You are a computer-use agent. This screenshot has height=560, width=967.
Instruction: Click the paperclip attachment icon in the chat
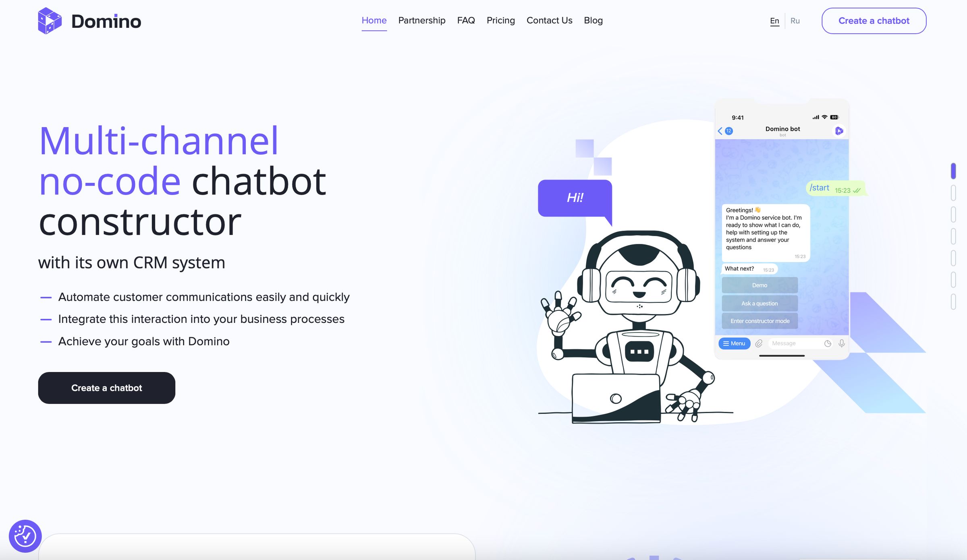coord(759,343)
